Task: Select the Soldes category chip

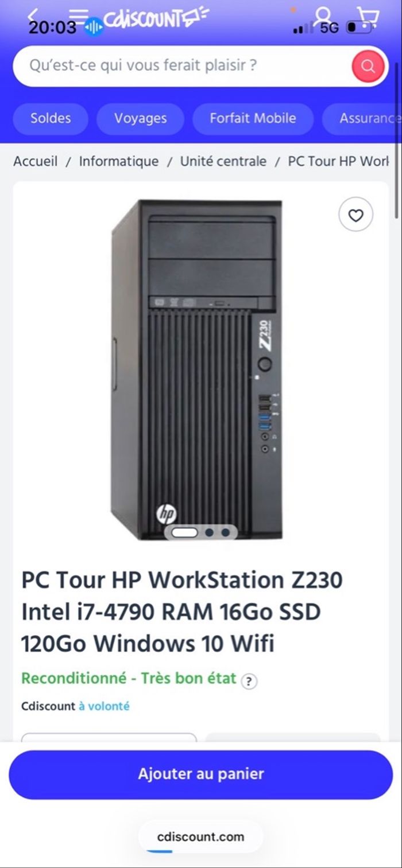Action: click(x=51, y=119)
